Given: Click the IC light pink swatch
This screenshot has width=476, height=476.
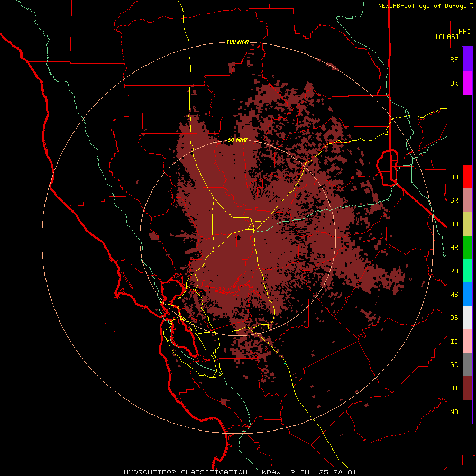Looking at the screenshot, I should point(467,341).
